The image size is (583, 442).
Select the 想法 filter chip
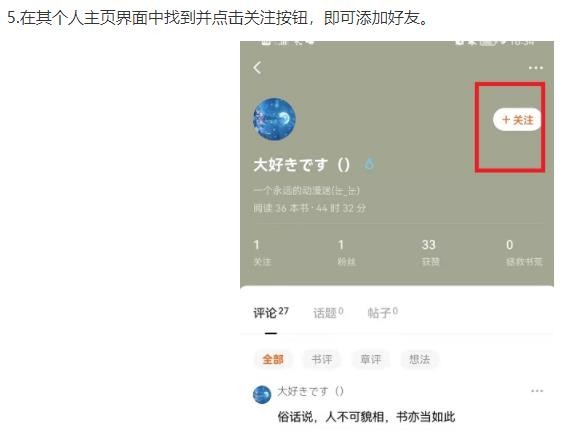(419, 359)
